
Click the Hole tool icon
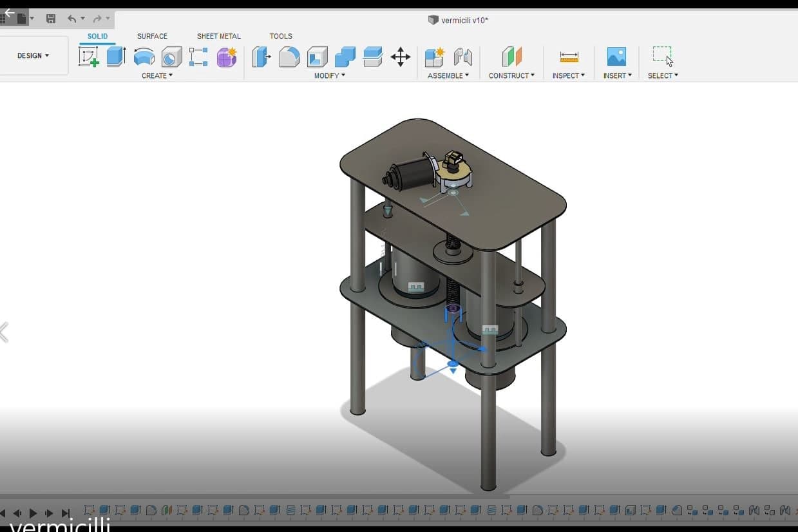[171, 57]
